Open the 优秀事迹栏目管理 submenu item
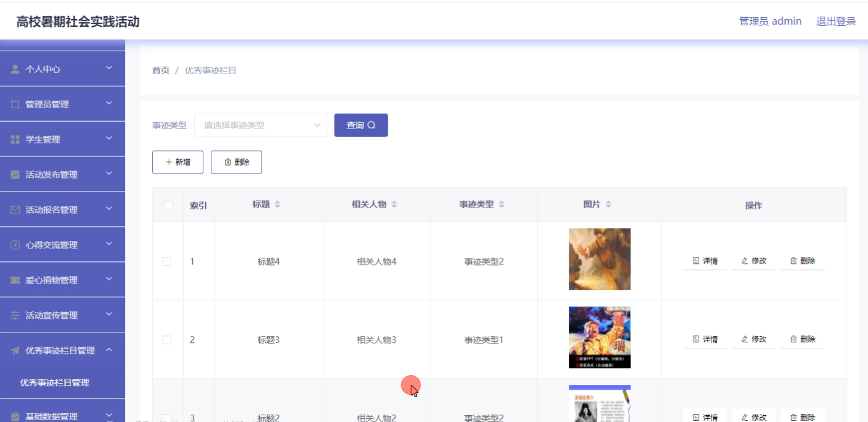The width and height of the screenshot is (868, 422). click(55, 382)
